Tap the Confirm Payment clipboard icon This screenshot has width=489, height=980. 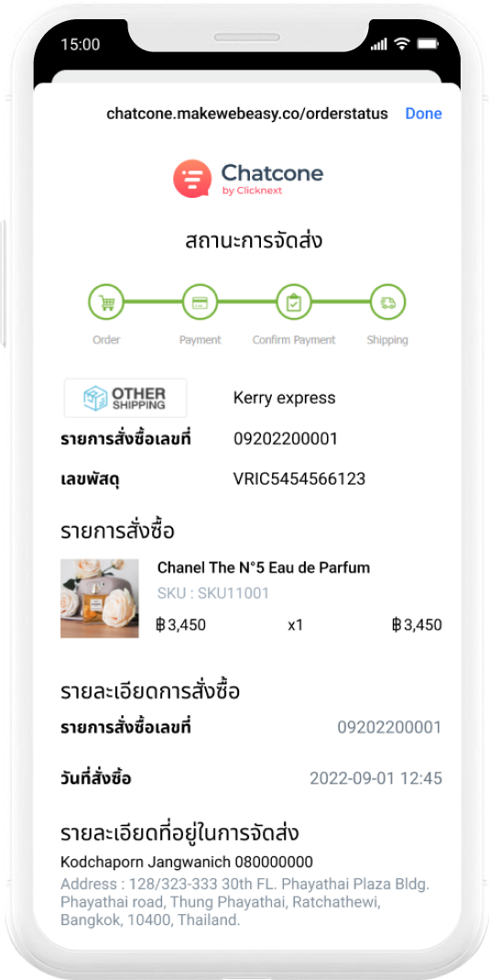coord(294,302)
